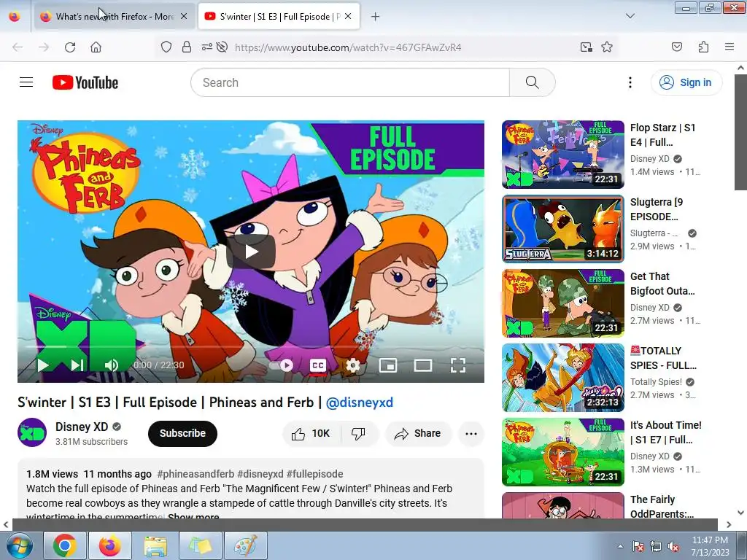
Task: Click the #fullepisode hashtag
Action: [314, 474]
